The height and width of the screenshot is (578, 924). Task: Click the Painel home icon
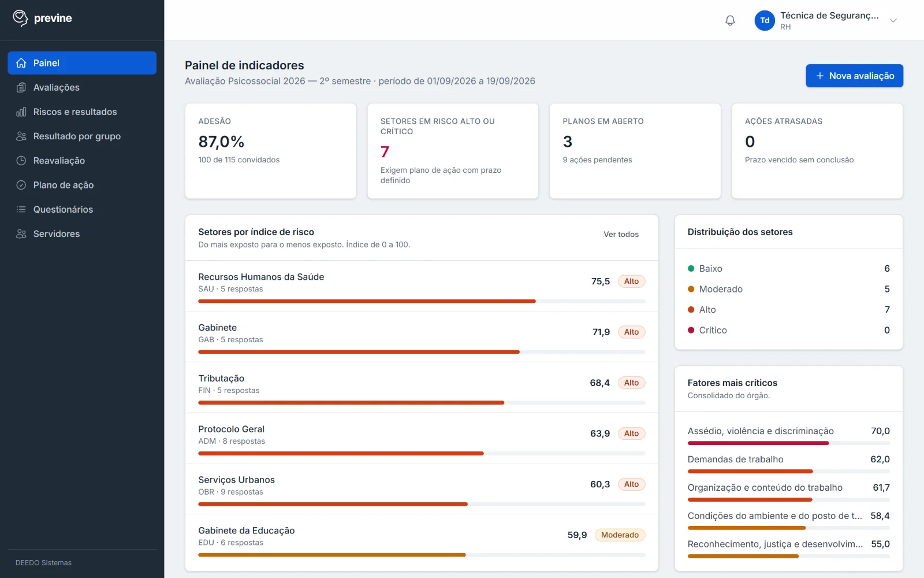tap(21, 63)
